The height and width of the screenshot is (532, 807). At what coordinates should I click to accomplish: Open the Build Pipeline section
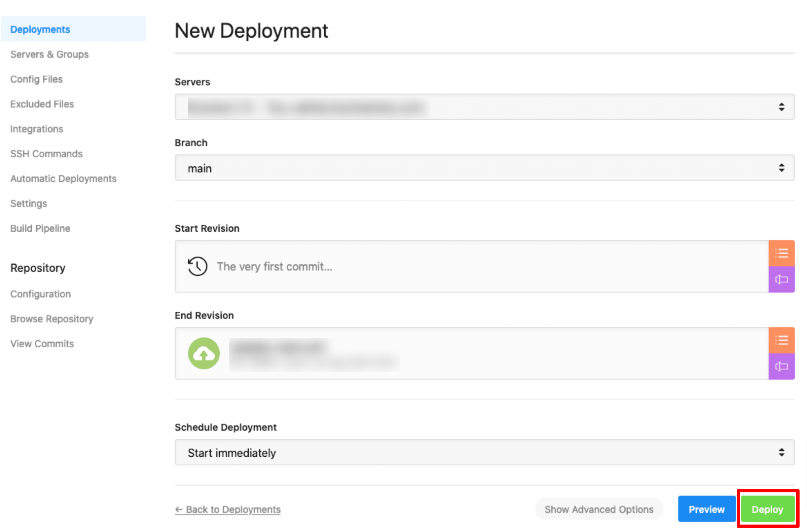(x=40, y=228)
